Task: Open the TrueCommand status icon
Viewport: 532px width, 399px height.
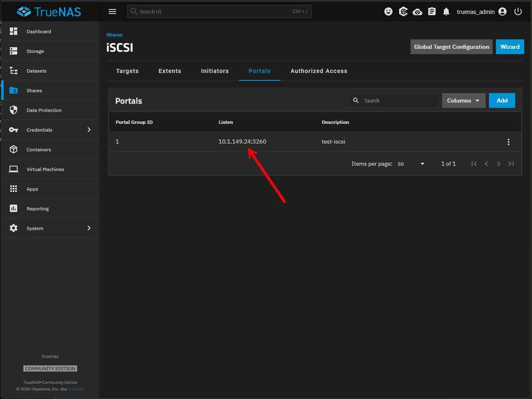Action: coord(403,11)
